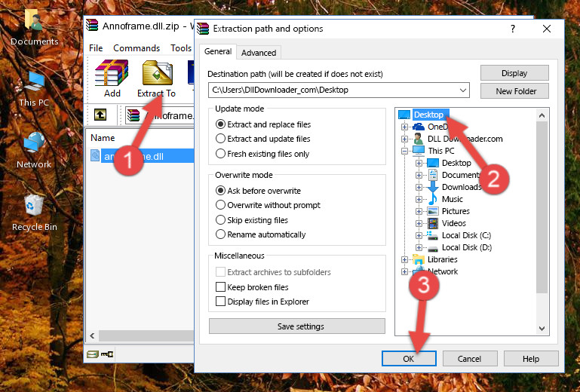Expand the DLL Downloader.com tree node

tap(404, 139)
